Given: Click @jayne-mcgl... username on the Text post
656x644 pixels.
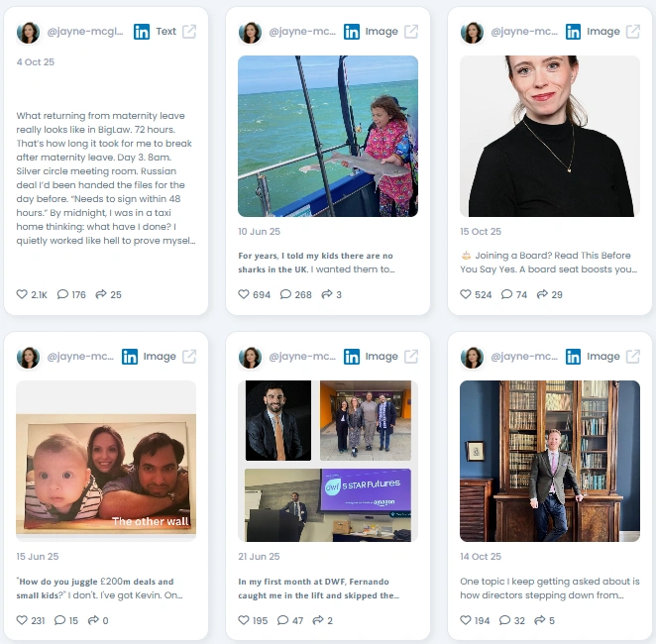Looking at the screenshot, I should click(85, 32).
